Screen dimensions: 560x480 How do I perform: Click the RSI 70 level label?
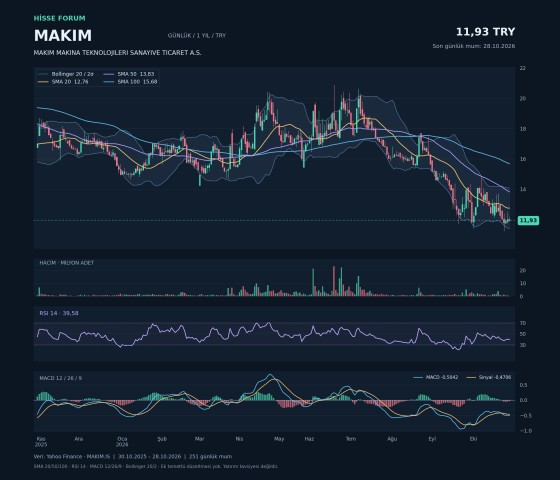pyautogui.click(x=522, y=323)
